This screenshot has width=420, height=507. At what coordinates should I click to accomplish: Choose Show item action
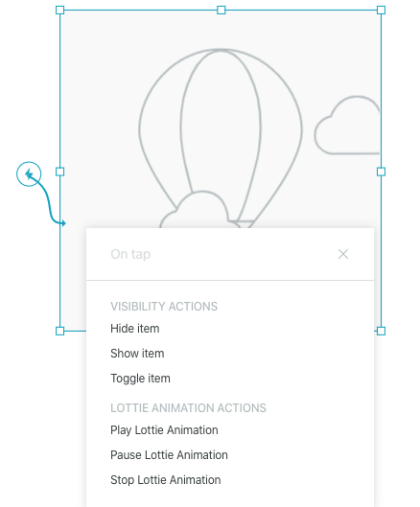(x=137, y=354)
